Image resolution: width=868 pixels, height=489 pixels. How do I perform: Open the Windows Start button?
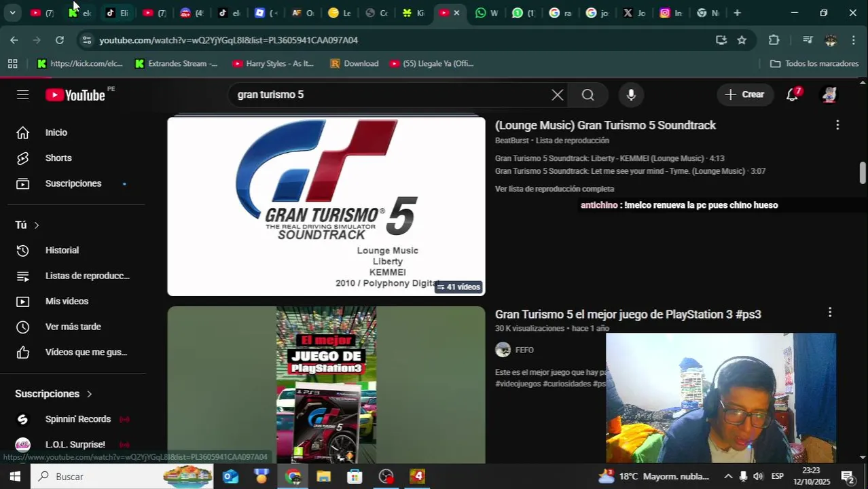(x=15, y=476)
